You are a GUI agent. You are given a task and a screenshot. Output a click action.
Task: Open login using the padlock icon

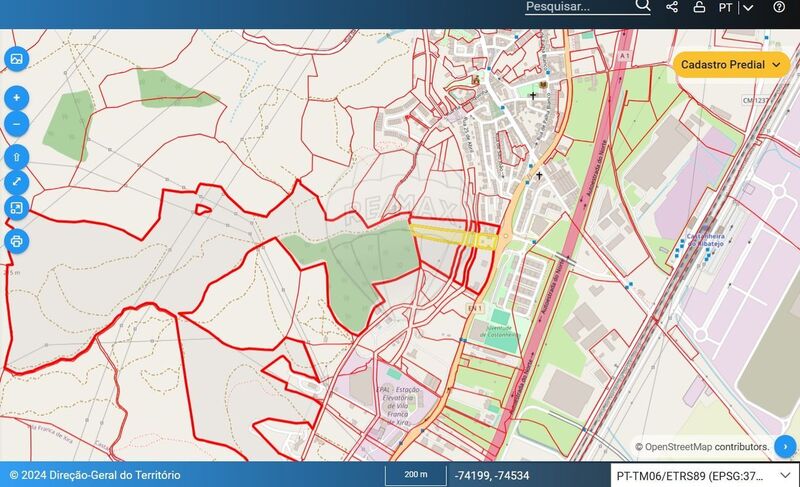coord(699,7)
